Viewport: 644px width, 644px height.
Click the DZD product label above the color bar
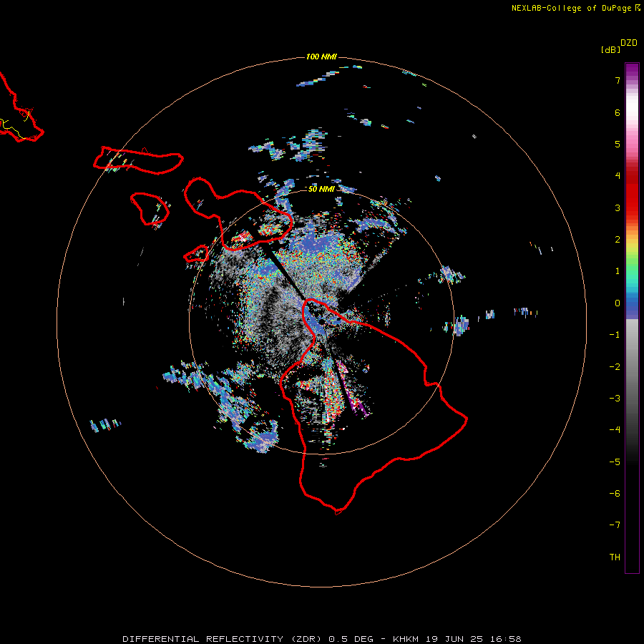[629, 43]
